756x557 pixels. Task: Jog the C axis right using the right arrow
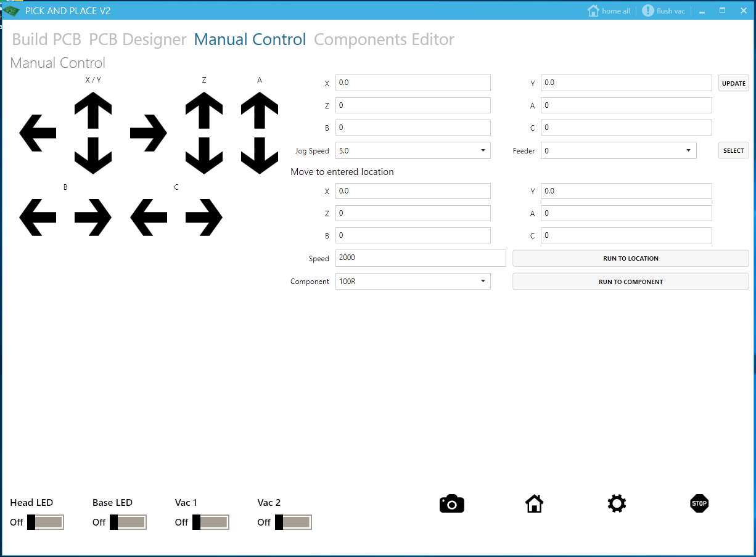(203, 217)
